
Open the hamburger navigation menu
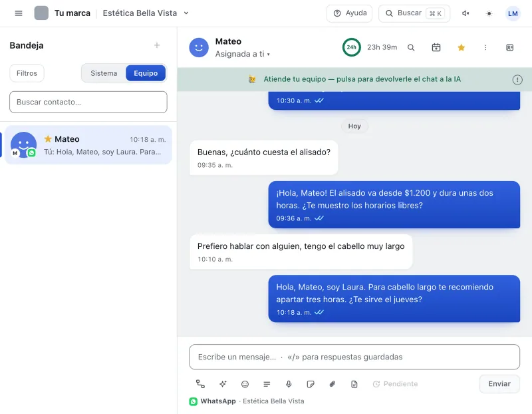19,13
